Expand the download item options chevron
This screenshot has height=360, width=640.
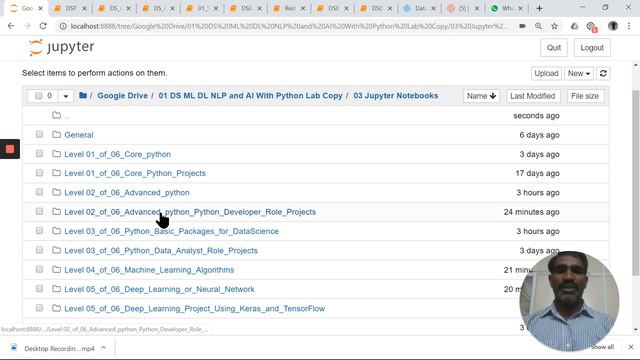(x=104, y=348)
